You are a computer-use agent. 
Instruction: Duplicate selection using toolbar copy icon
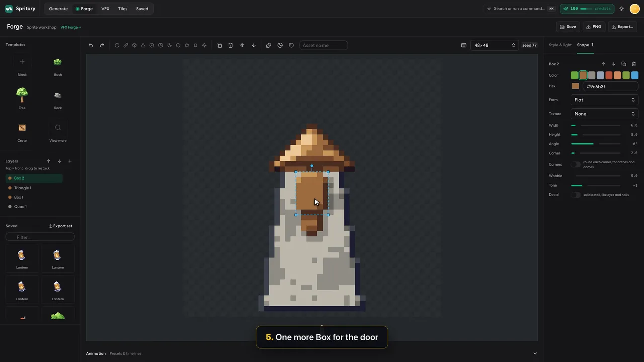coord(219,45)
